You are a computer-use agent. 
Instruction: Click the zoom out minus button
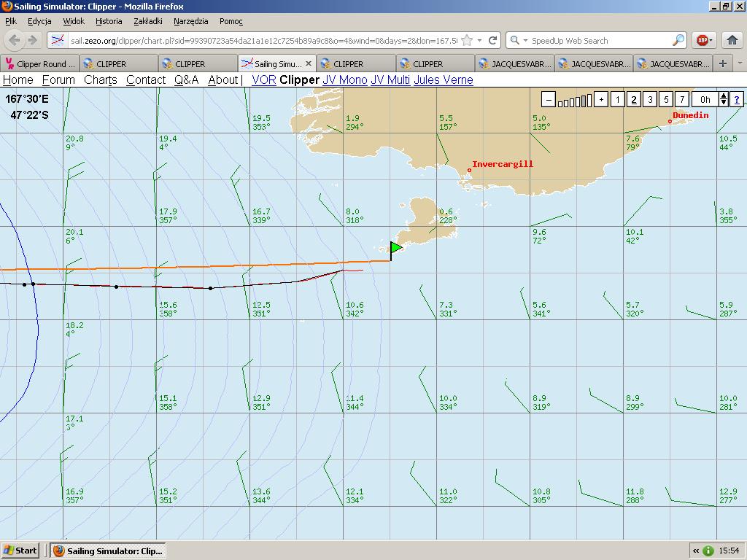tap(549, 100)
